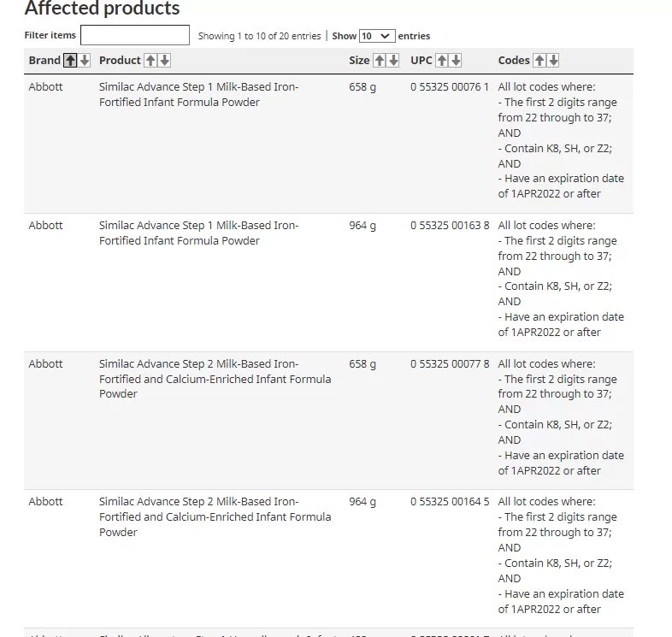Sort Brand column descending with down arrow
The width and height of the screenshot is (672, 637).
coord(85,61)
